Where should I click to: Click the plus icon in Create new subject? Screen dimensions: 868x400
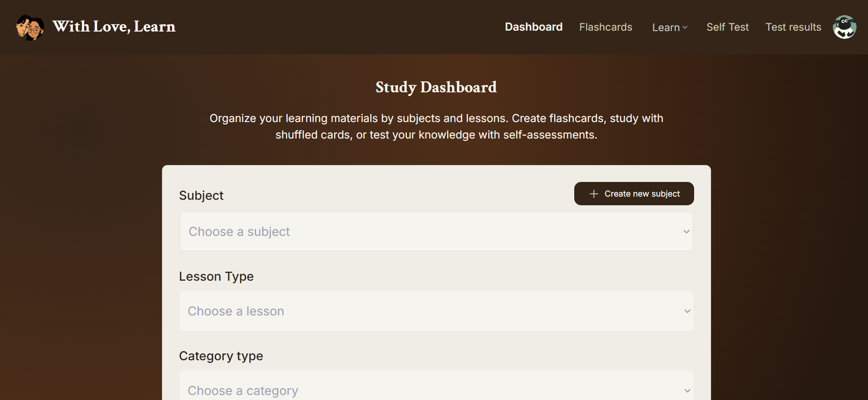point(593,194)
